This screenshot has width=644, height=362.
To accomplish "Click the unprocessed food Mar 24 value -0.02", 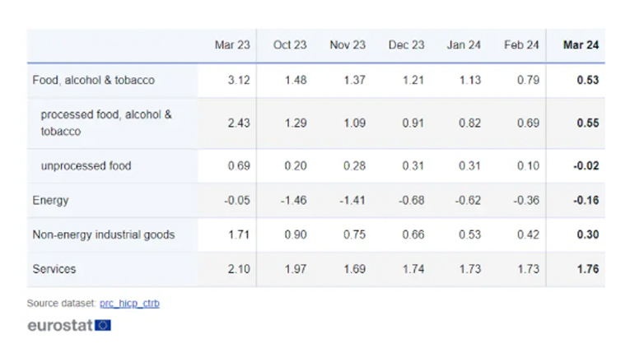I will (585, 165).
